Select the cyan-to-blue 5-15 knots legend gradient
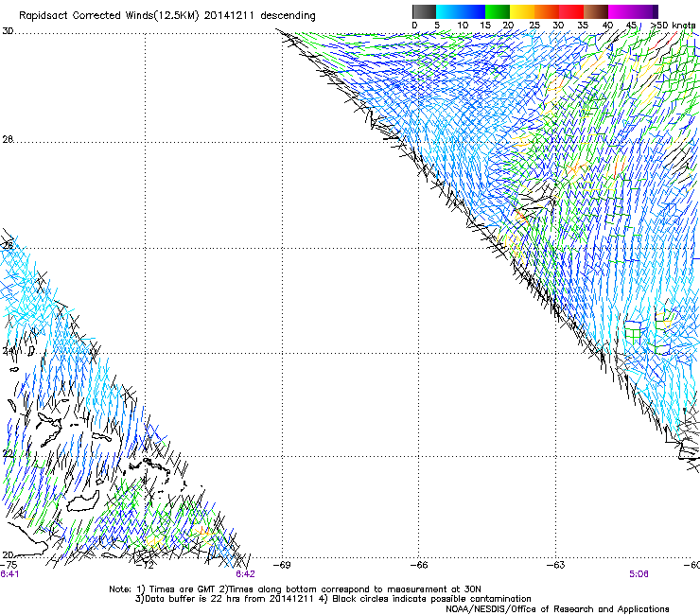Screen dimensions: 700x615 461,11
